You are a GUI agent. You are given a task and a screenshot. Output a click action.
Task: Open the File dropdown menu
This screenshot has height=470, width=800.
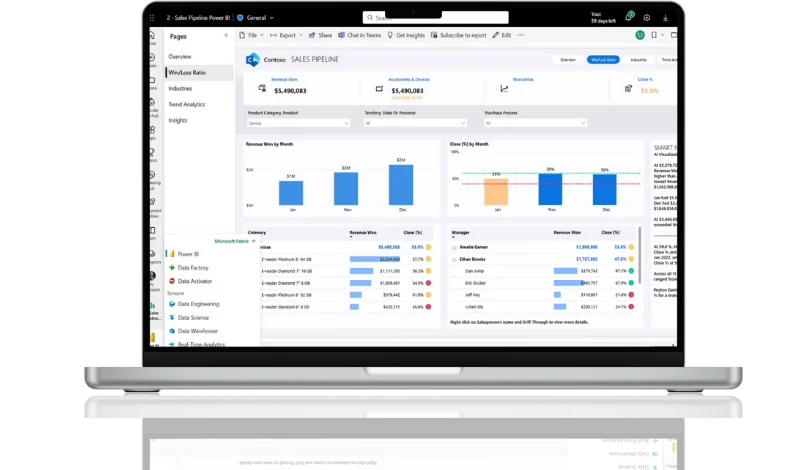tap(252, 35)
